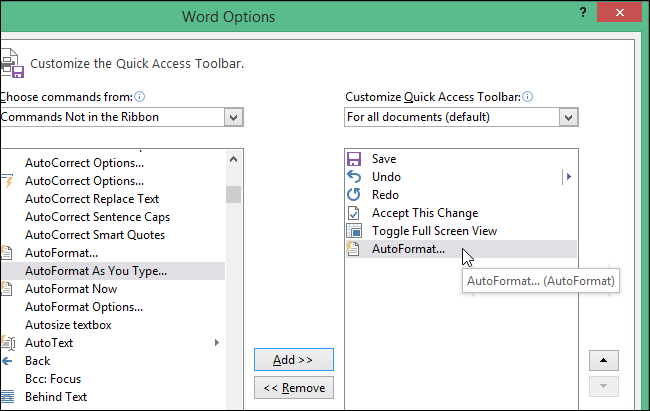The height and width of the screenshot is (411, 650).
Task: Open the Commands Not in the Ribbon dropdown
Action: (233, 117)
